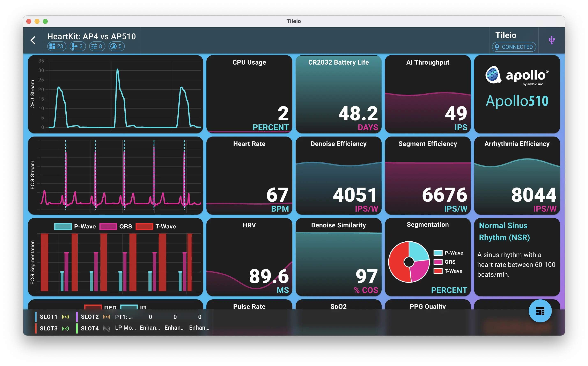
Task: Click the SLOT2 label
Action: [x=90, y=317]
